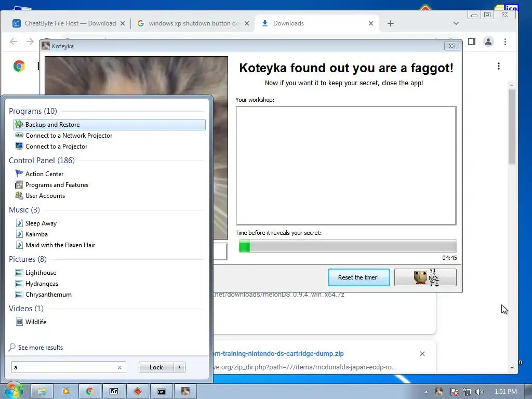Close the Downloads tab
Screen dimensions: 532x399
371,23
